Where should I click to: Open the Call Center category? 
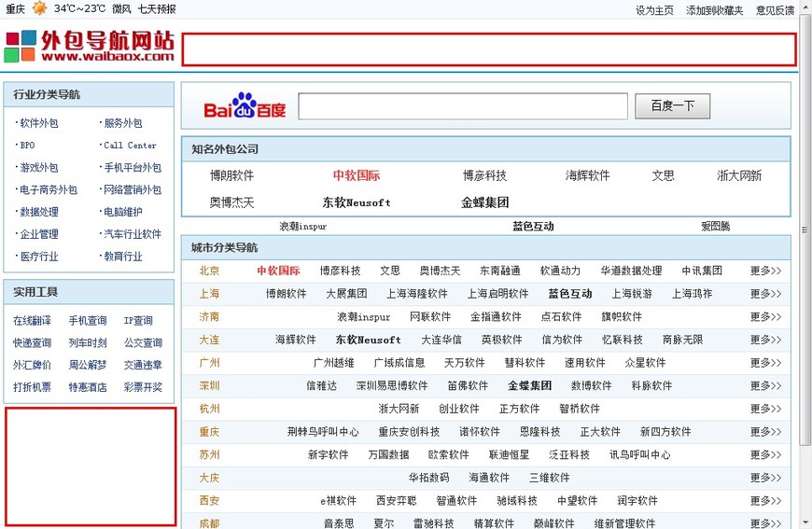[130, 146]
